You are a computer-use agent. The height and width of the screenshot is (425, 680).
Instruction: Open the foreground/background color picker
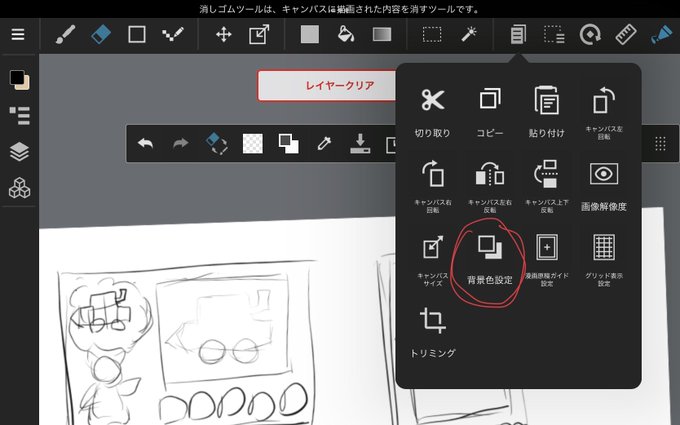coord(20,80)
